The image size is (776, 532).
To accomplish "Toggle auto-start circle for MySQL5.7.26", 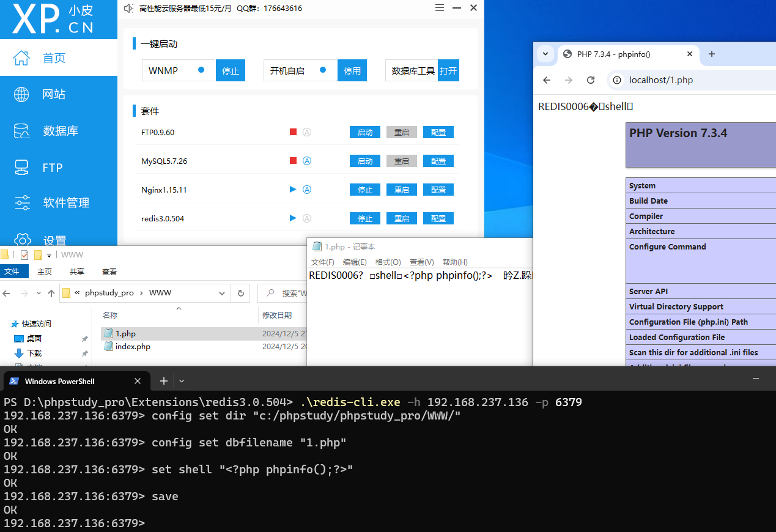I will click(x=307, y=161).
